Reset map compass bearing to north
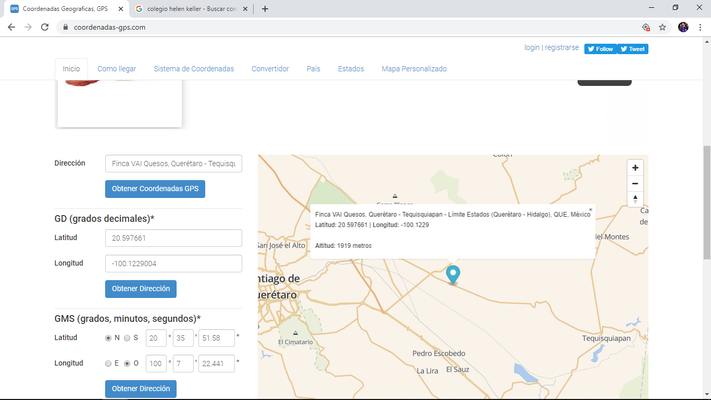 tap(635, 200)
